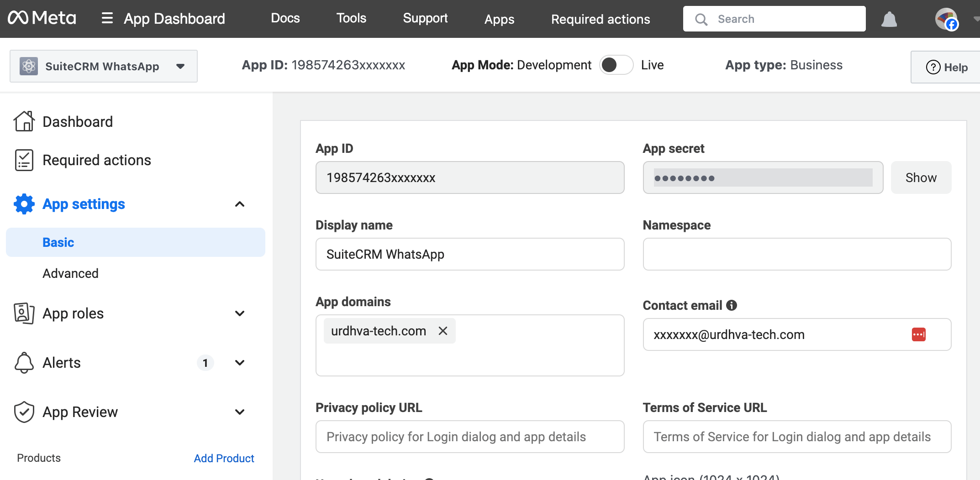The image size is (980, 480).
Task: Click the Privacy policy URL input field
Action: (469, 437)
